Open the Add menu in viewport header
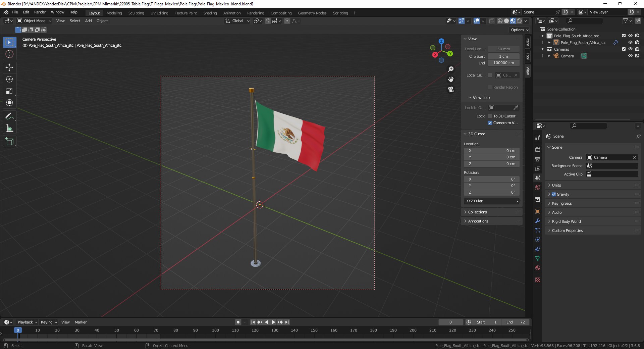644x349 pixels. (x=88, y=21)
